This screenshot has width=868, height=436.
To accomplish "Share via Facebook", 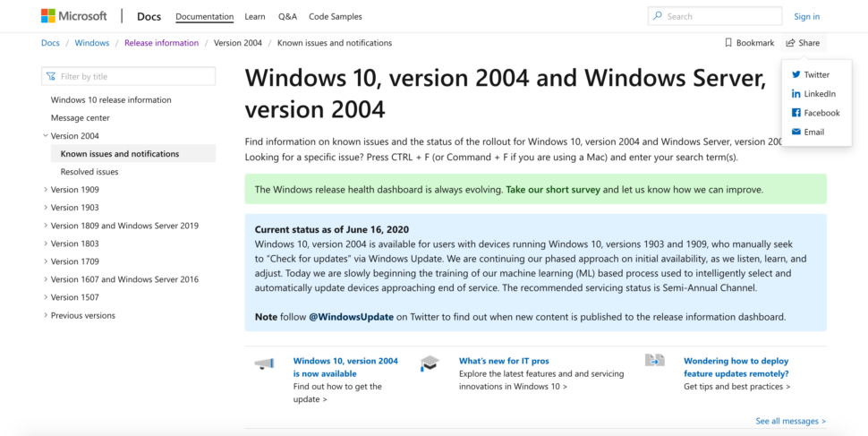I will point(815,113).
